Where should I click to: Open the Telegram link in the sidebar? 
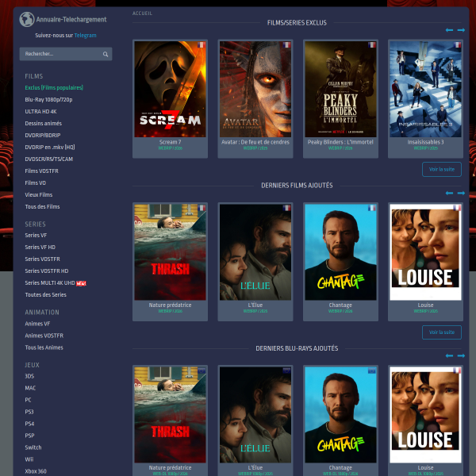click(x=85, y=36)
